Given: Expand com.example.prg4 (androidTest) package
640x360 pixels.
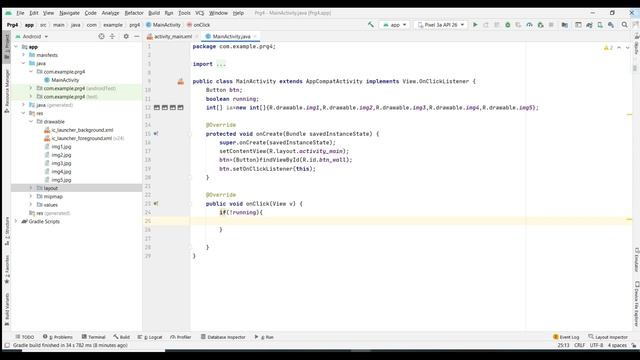Looking at the screenshot, I should 31,88.
